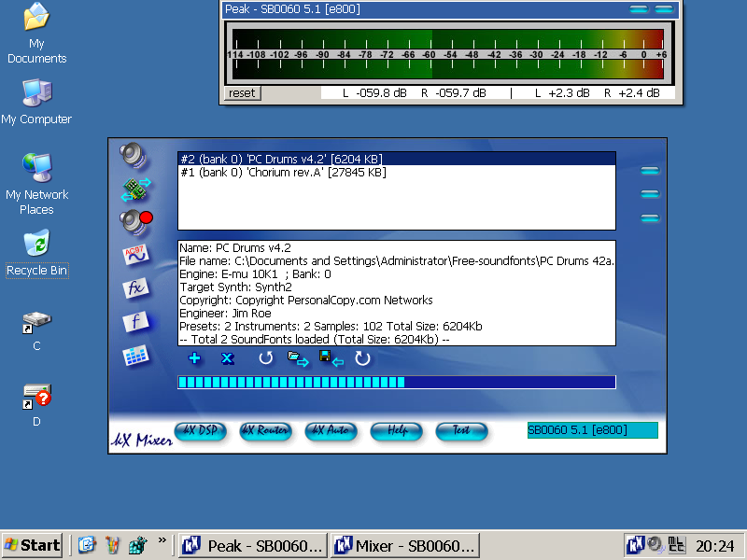
Task: Click the folder-with-arrow load icon
Action: pos(298,358)
